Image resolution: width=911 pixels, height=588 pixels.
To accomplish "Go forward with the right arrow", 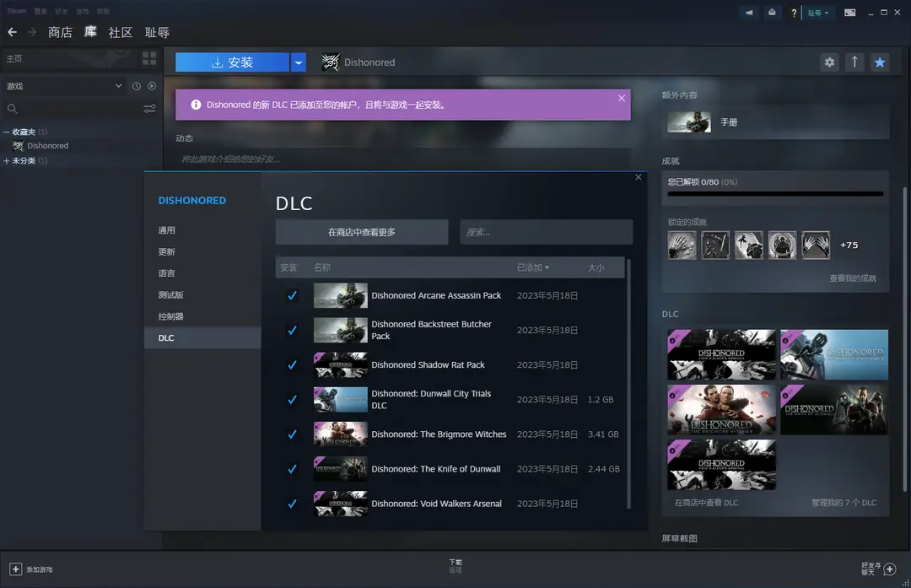I will (32, 33).
